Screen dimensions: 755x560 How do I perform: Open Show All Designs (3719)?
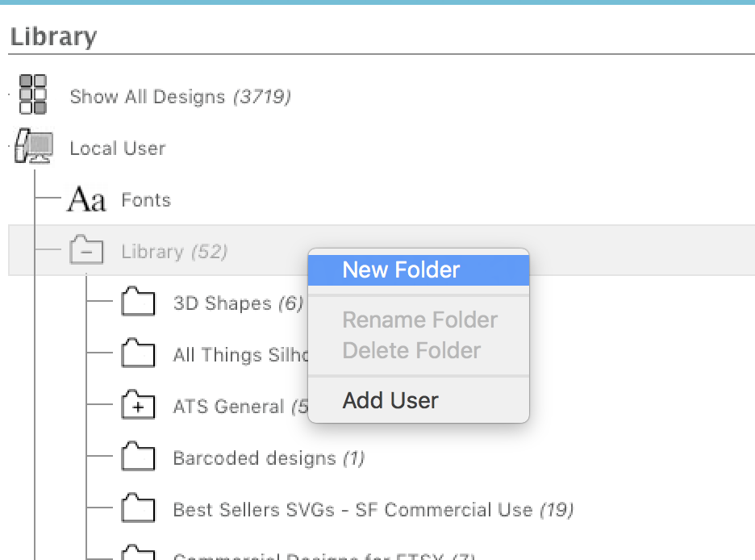[180, 96]
